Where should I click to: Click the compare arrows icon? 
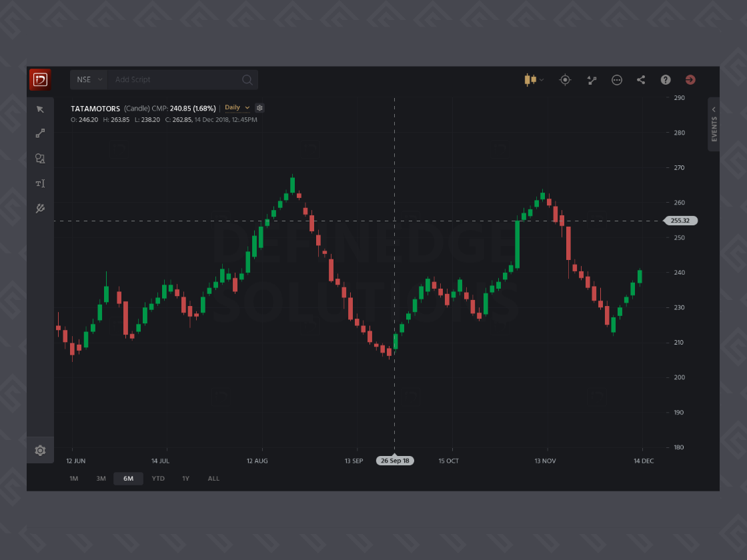tap(592, 80)
